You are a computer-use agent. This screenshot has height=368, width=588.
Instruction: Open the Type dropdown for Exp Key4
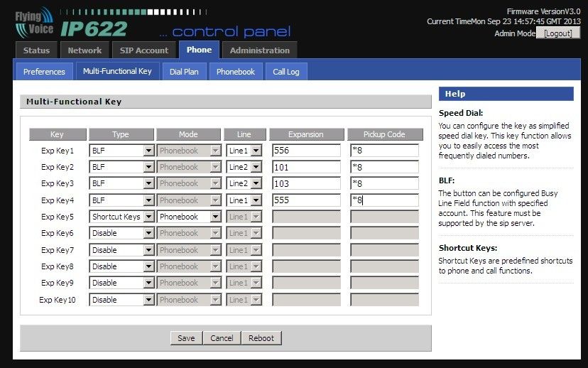pyautogui.click(x=121, y=200)
